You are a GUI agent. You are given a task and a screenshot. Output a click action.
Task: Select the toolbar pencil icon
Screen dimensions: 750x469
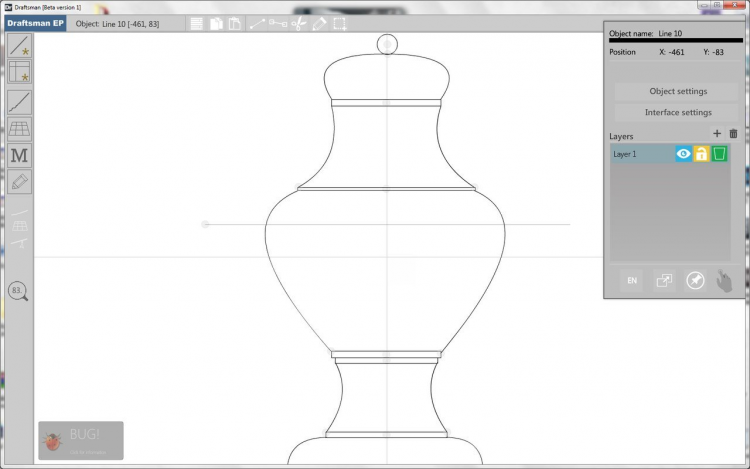(x=319, y=24)
